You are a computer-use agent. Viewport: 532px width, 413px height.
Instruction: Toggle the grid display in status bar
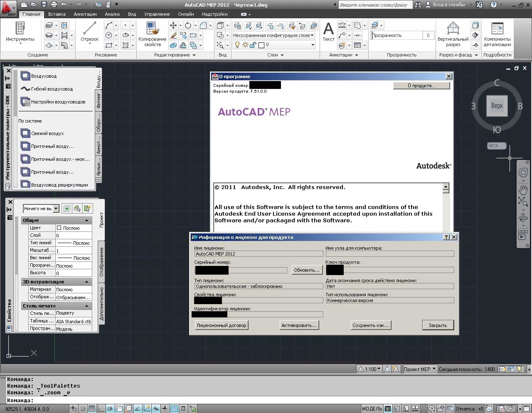(92, 408)
